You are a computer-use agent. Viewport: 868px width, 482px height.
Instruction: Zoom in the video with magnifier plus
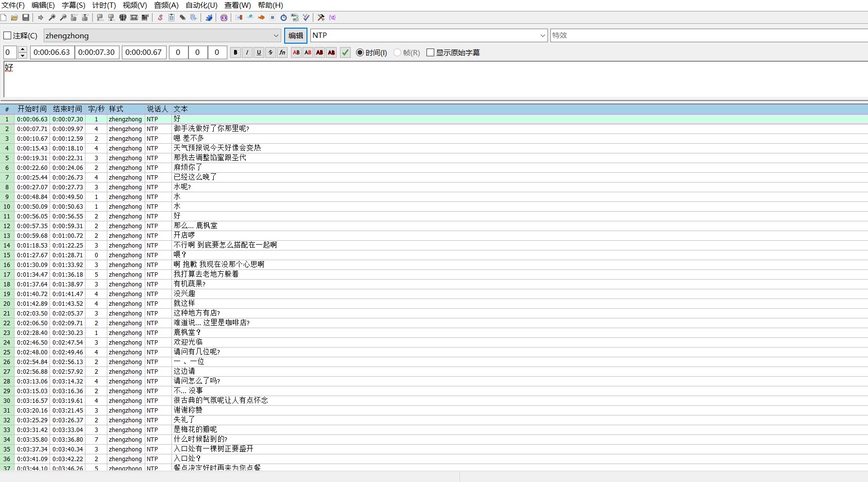pos(52,17)
